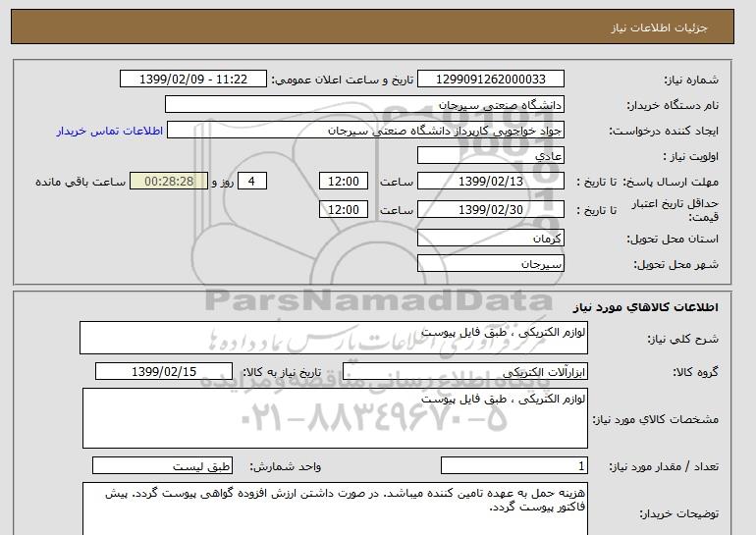Click label توضیحات خریدار

678,513
